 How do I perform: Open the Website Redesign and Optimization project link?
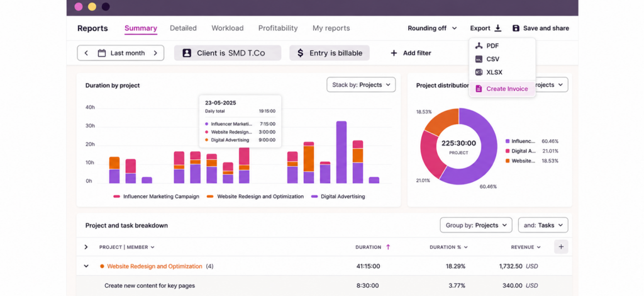coord(155,266)
